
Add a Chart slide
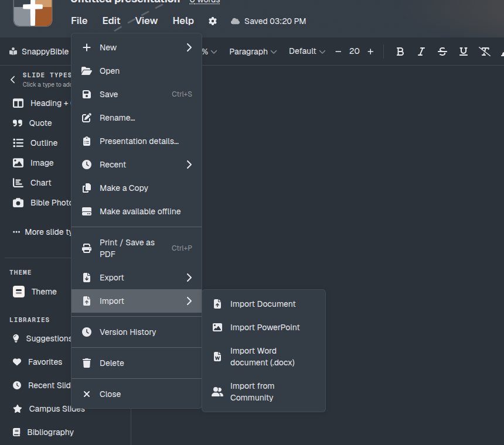(32, 183)
